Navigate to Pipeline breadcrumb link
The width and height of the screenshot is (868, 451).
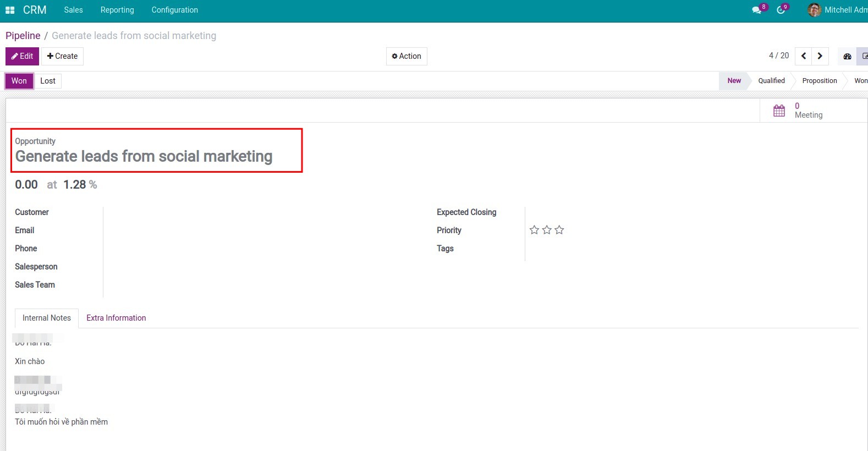click(x=23, y=36)
